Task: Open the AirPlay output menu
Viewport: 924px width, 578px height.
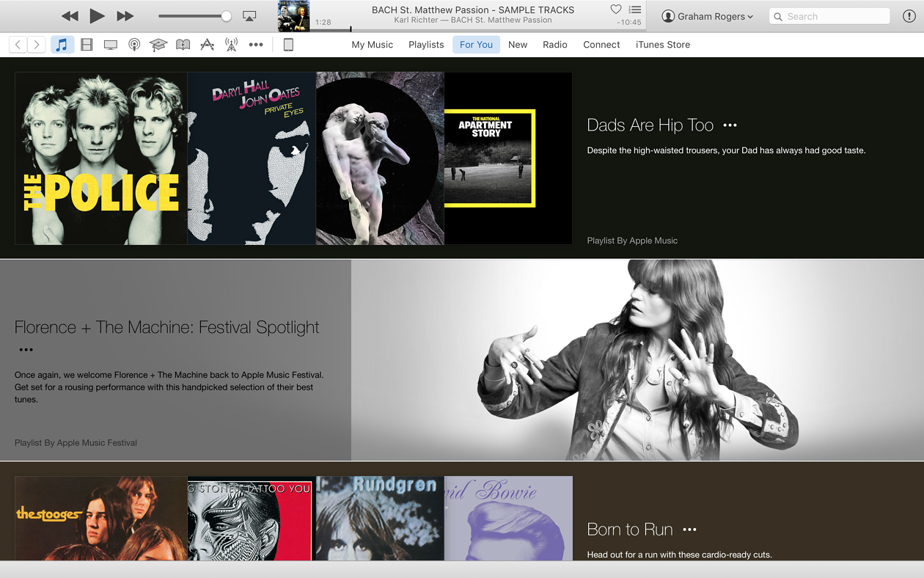Action: pyautogui.click(x=249, y=16)
